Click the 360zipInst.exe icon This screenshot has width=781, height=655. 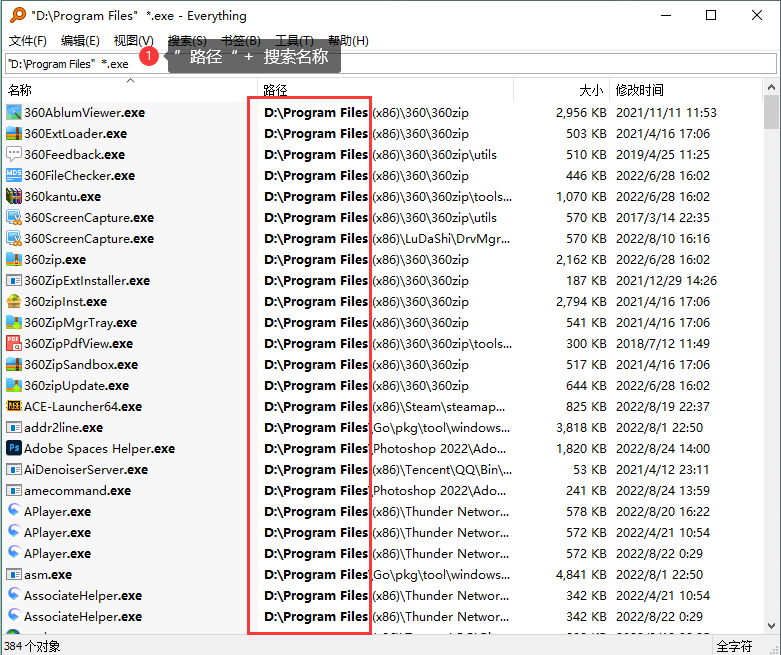point(14,301)
